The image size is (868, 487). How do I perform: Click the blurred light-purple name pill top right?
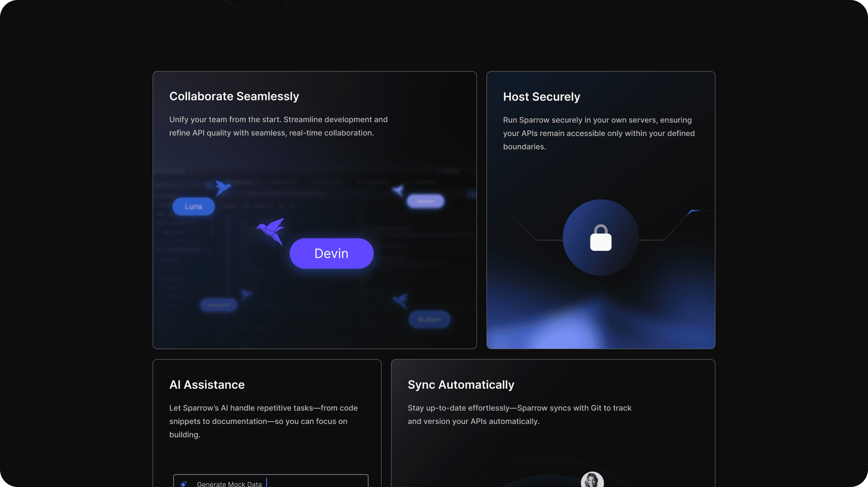coord(425,201)
